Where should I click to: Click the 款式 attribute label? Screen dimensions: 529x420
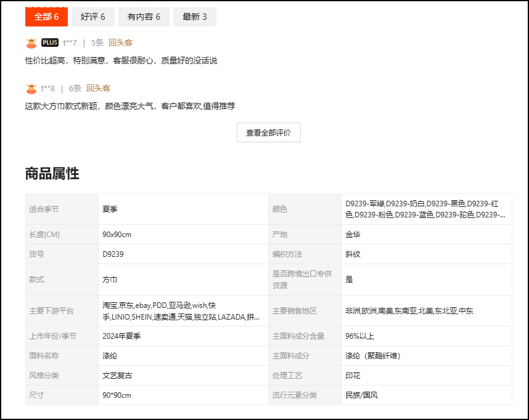[x=36, y=280]
